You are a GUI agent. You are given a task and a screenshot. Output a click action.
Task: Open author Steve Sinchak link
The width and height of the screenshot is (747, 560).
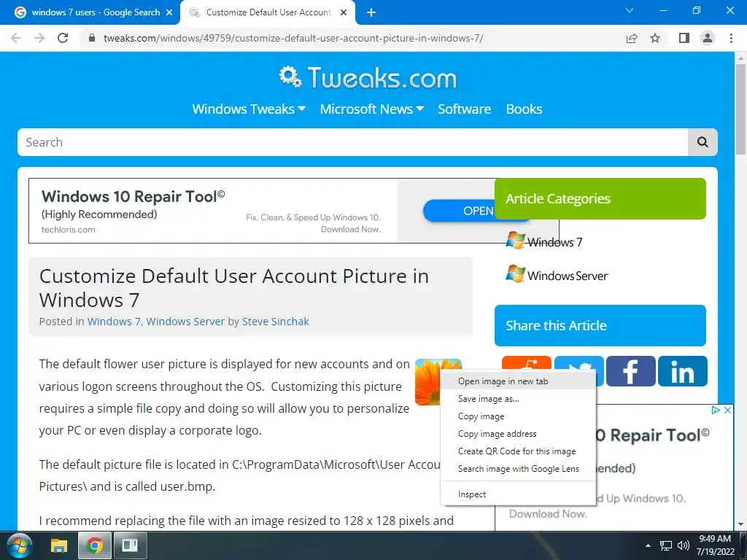pyautogui.click(x=275, y=322)
